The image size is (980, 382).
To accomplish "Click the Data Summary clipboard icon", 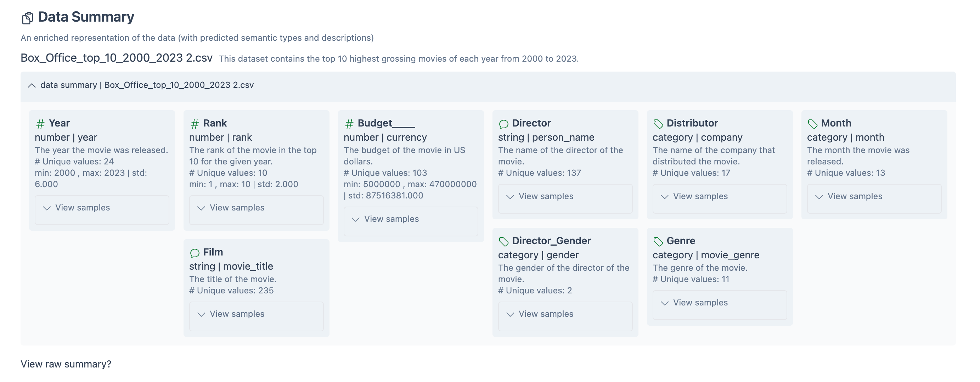I will (x=27, y=18).
